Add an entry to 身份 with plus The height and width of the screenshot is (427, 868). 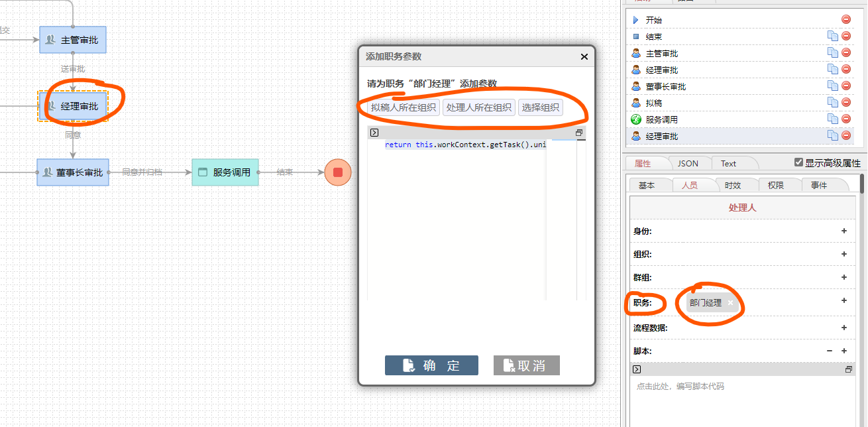pyautogui.click(x=844, y=231)
